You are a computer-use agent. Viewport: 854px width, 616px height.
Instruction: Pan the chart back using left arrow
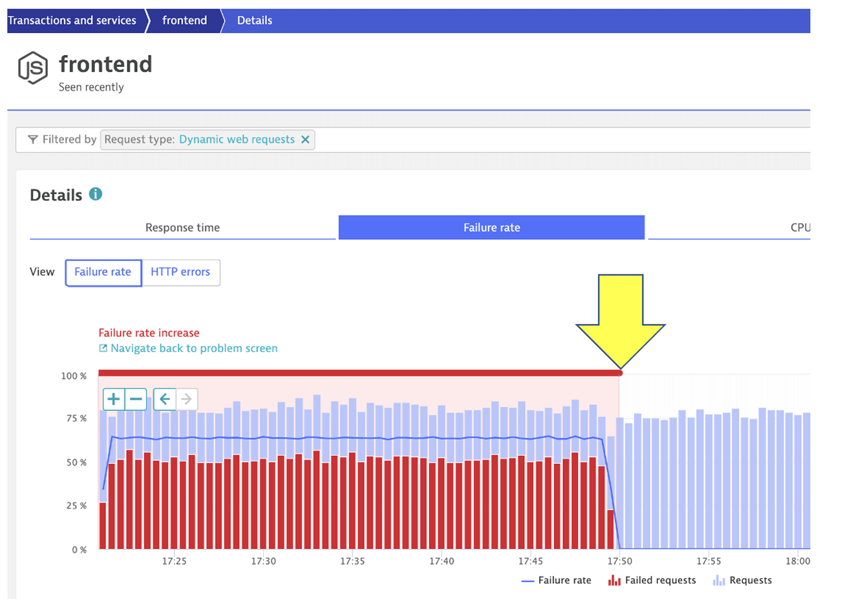pyautogui.click(x=164, y=399)
